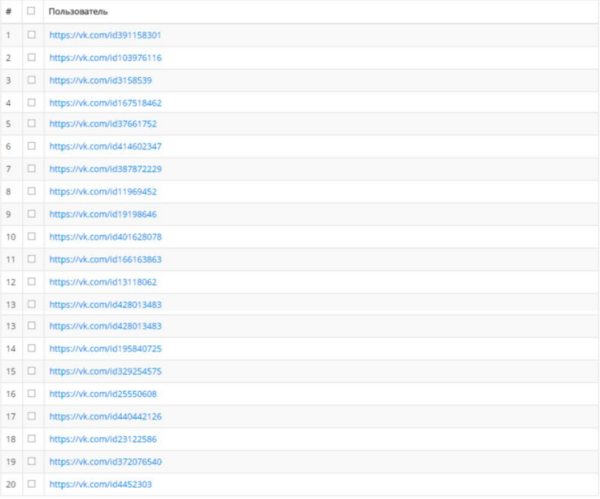
Task: Select the row number 15 cell
Action: coord(11,371)
